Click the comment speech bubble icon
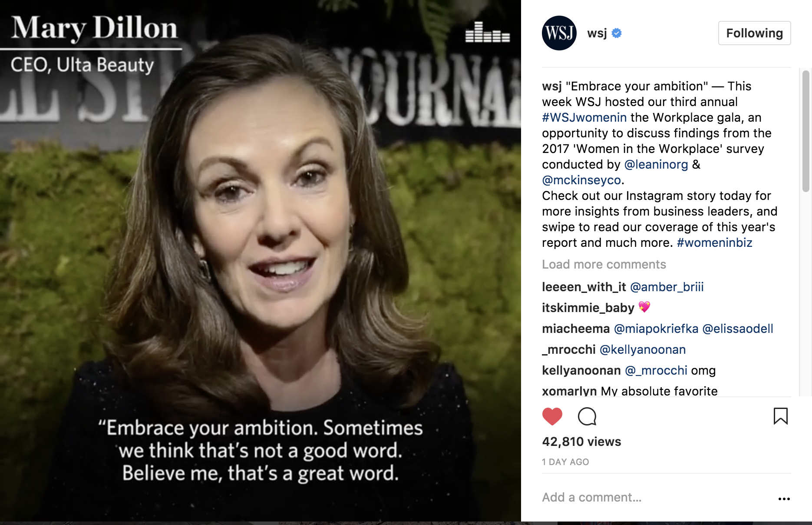 587,416
